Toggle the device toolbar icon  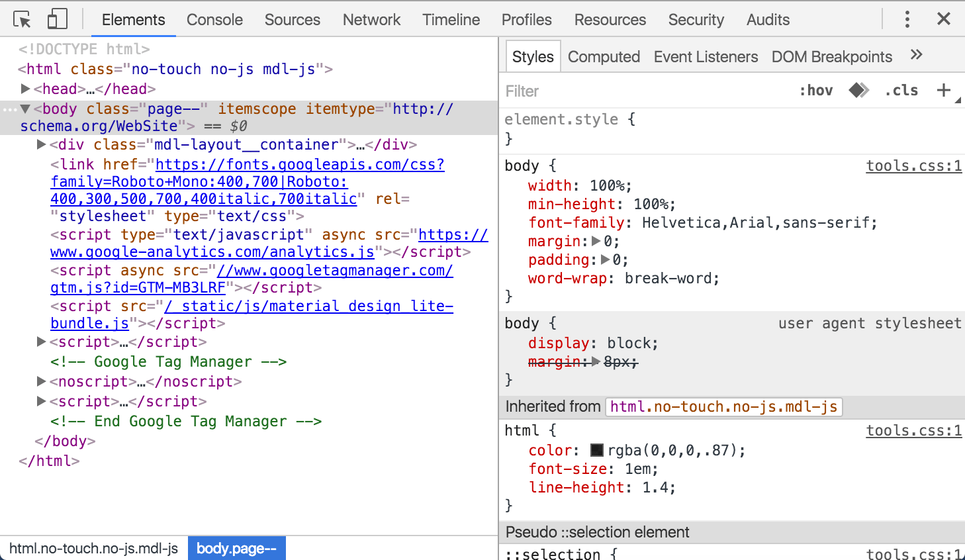[57, 19]
